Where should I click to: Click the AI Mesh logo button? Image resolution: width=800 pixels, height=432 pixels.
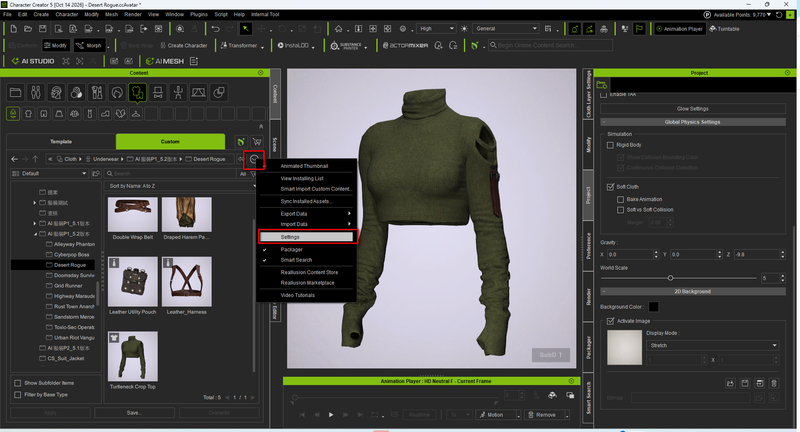click(x=164, y=61)
